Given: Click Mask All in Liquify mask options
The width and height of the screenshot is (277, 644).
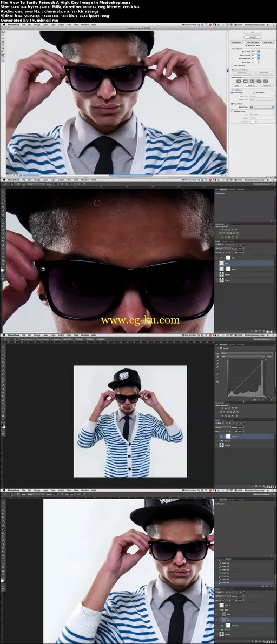Looking at the screenshot, I should click(251, 85).
